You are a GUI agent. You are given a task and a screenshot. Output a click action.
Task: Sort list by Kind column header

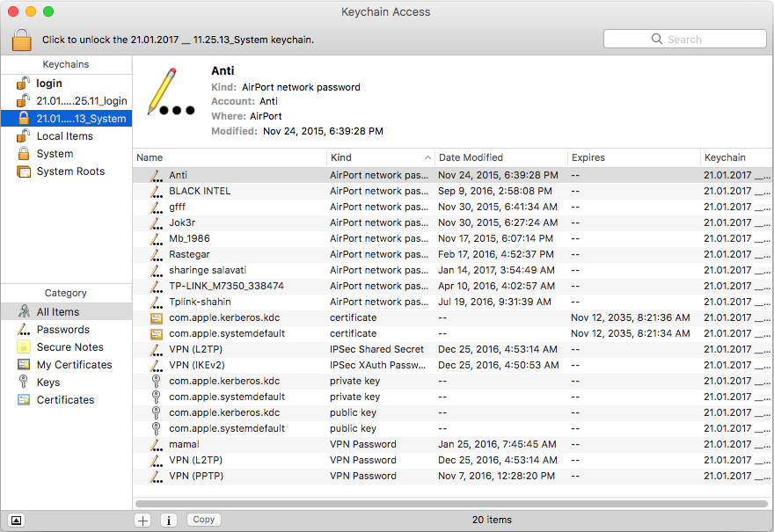click(378, 157)
